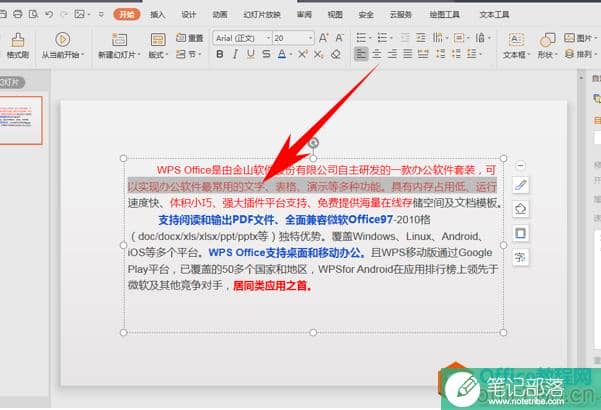Toggle italic formatting

[x=235, y=54]
